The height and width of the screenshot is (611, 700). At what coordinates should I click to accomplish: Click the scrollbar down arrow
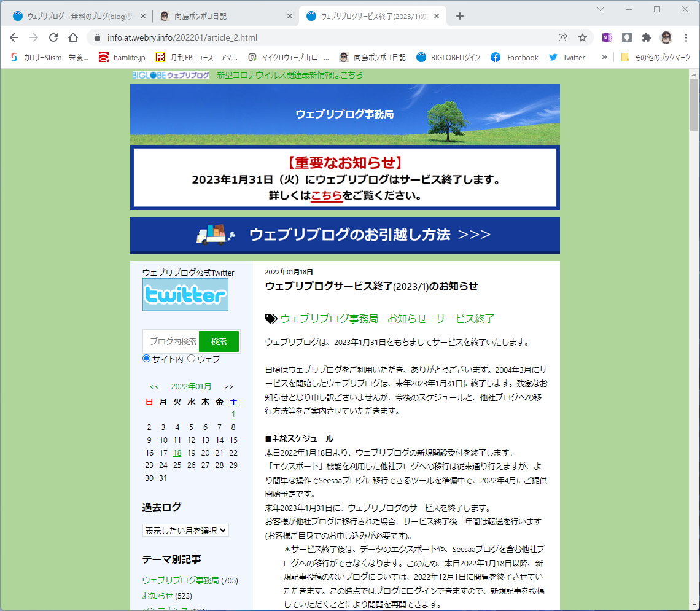pyautogui.click(x=694, y=605)
